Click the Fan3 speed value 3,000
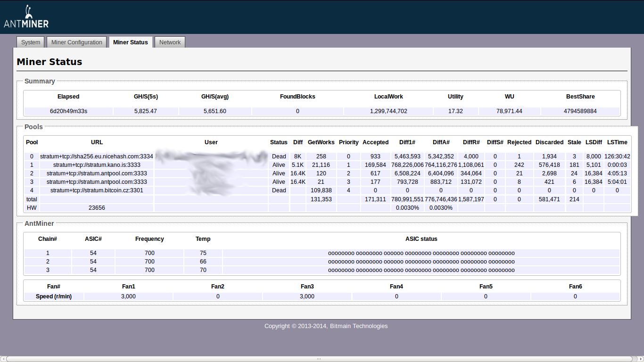Image resolution: width=644 pixels, height=362 pixels. pos(307,296)
